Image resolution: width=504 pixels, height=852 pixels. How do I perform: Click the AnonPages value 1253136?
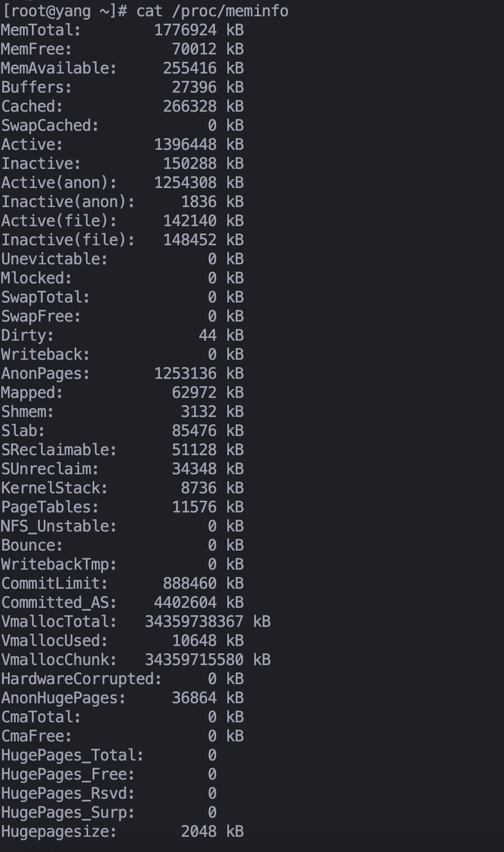185,373
